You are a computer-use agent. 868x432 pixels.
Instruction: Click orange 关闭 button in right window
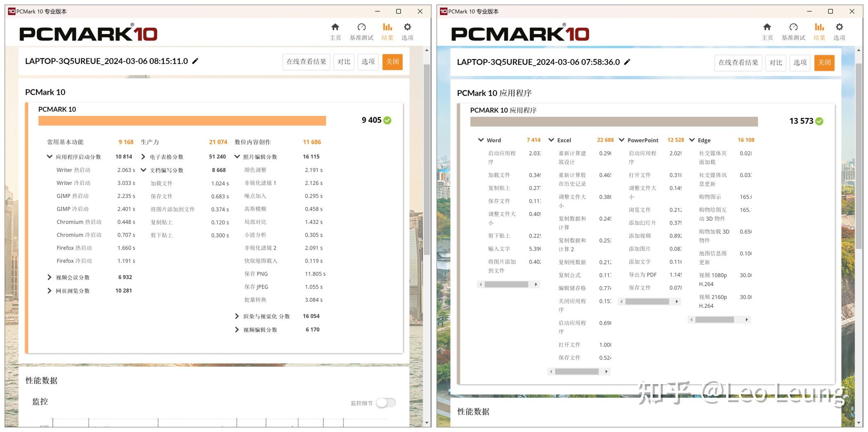pos(824,62)
